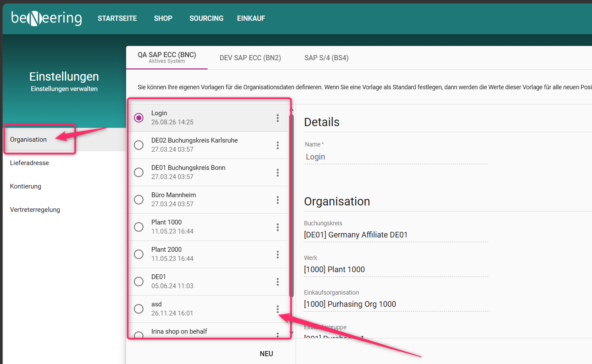
Task: Click the Name input field containing Login
Action: [x=396, y=157]
